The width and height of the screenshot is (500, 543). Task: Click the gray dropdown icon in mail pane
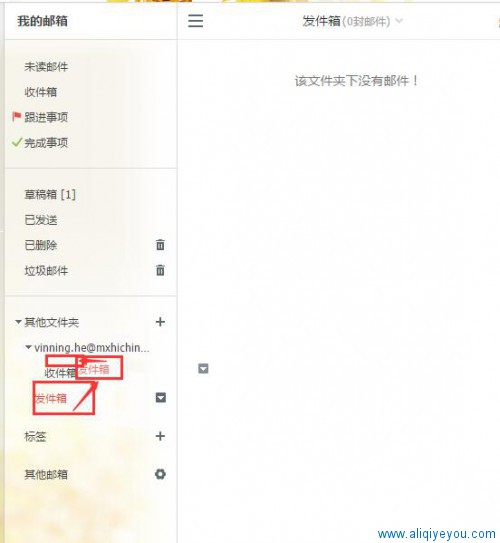click(203, 369)
